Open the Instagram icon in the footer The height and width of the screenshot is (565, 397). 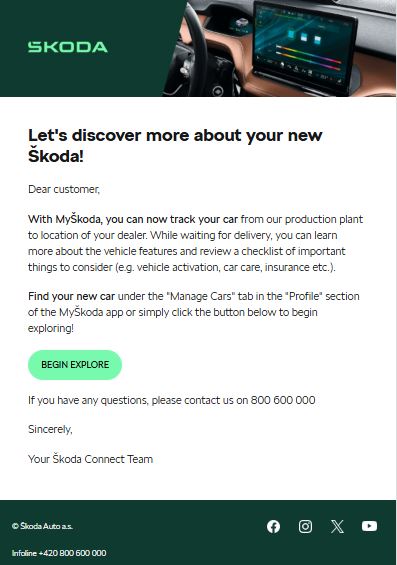[x=305, y=526]
